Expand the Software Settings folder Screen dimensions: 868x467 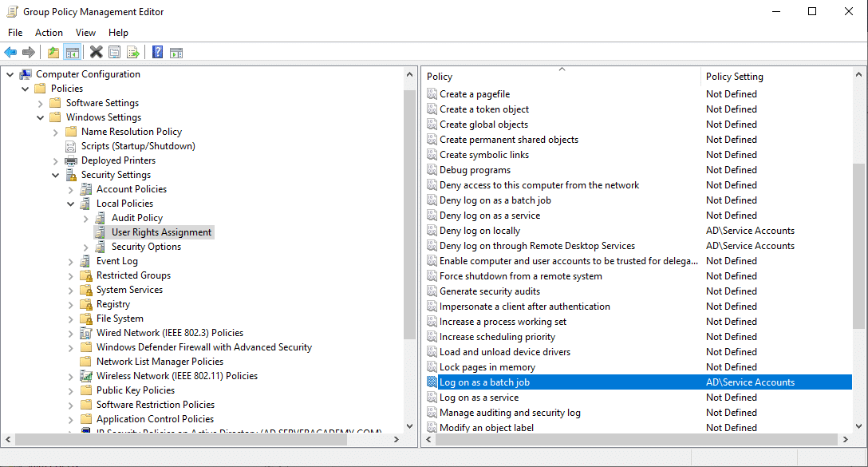pyautogui.click(x=41, y=103)
